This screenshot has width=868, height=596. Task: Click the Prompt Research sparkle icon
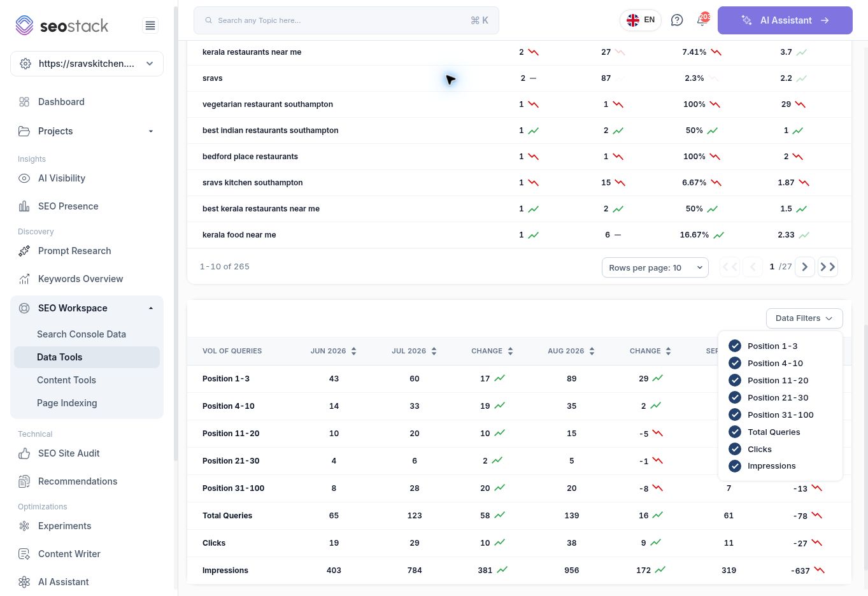24,251
